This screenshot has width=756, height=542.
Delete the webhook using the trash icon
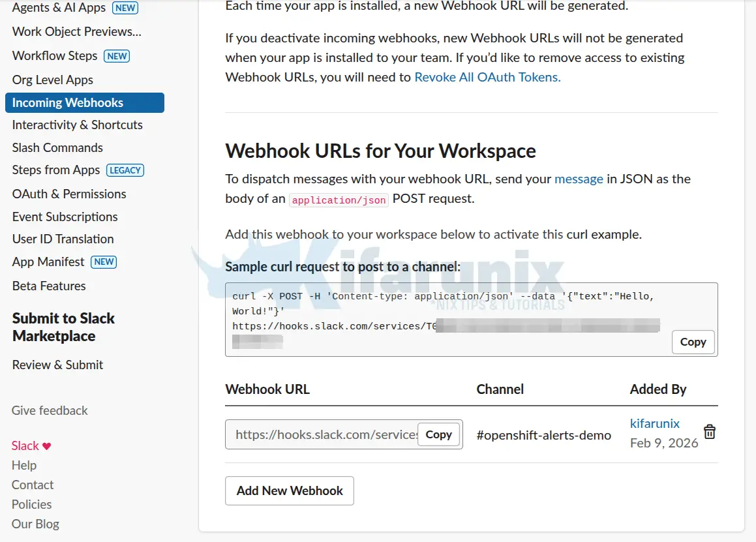tap(710, 432)
